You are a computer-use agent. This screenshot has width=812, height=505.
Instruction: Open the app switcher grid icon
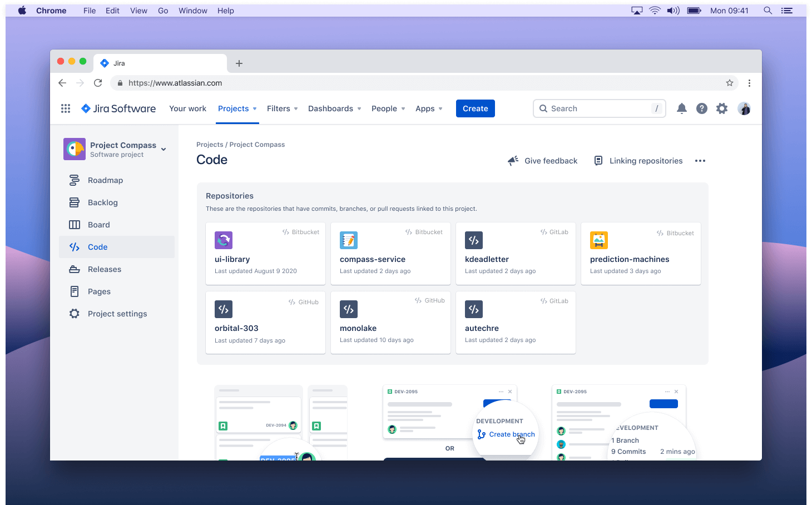(66, 108)
